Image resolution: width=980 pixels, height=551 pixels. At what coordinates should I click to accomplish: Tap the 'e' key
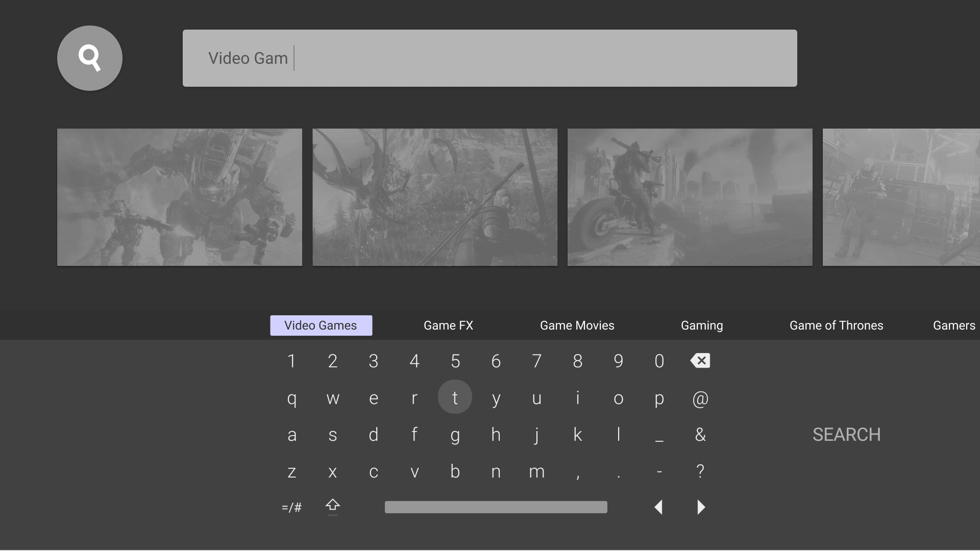coord(374,398)
